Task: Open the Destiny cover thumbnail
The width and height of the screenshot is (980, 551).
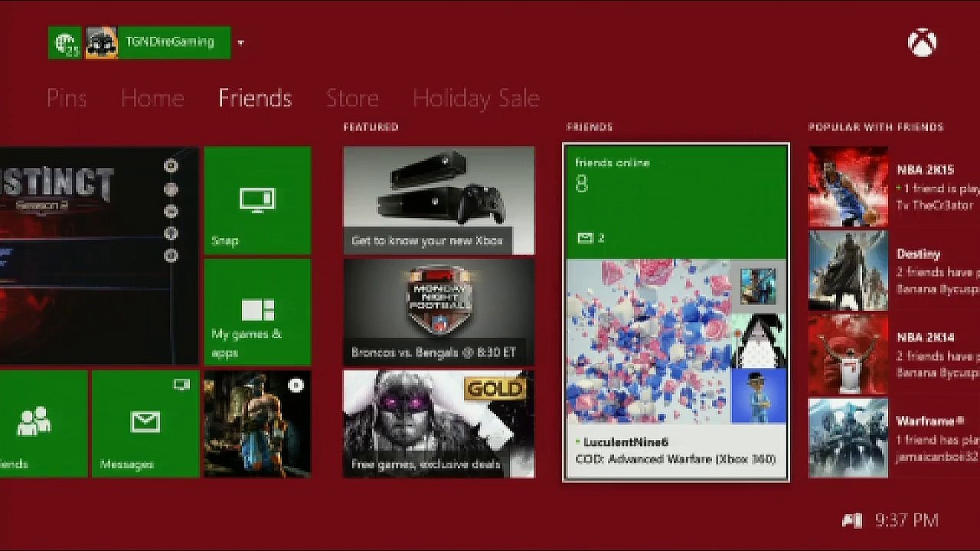Action: (x=848, y=270)
